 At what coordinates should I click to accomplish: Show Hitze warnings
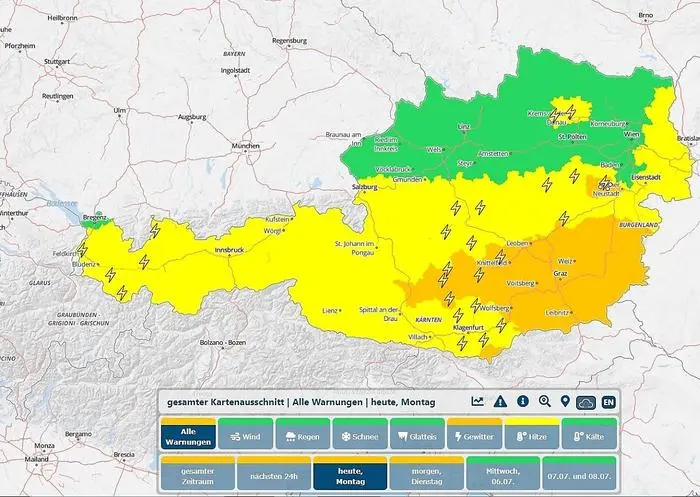point(530,436)
